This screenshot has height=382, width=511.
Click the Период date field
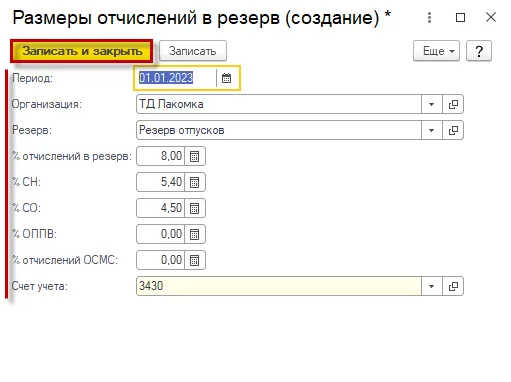[176, 78]
